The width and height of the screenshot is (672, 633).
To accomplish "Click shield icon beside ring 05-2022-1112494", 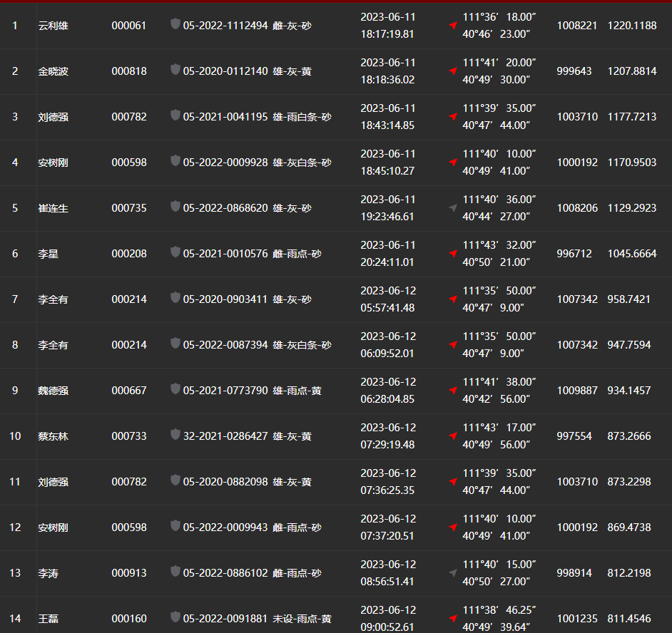I will [x=175, y=24].
